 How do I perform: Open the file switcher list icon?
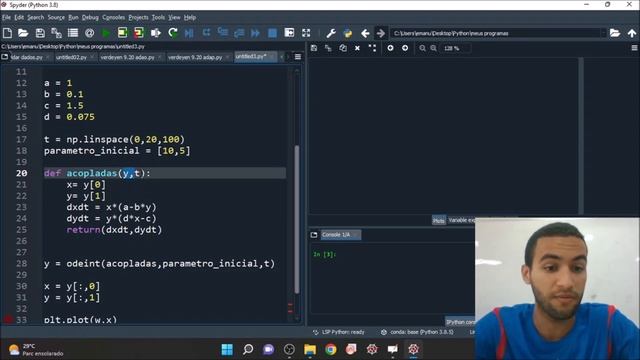tap(73, 33)
